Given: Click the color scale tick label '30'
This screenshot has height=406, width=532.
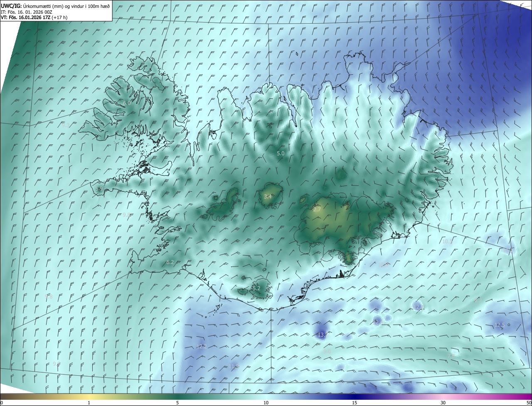Looking at the screenshot, I should tap(443, 403).
